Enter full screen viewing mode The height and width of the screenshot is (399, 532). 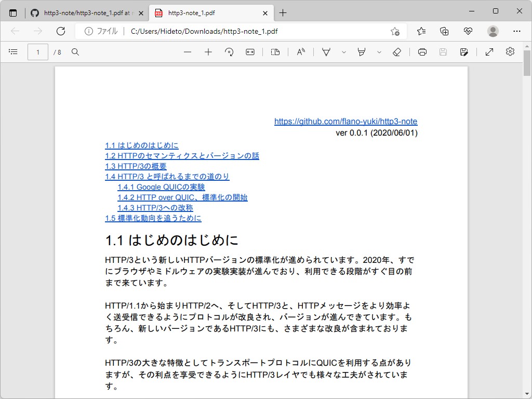pos(489,52)
